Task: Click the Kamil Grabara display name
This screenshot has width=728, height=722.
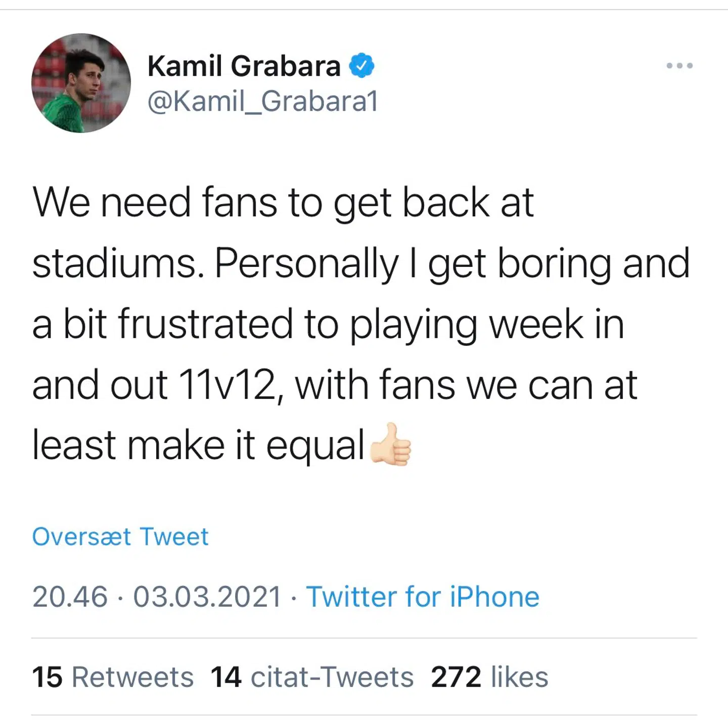Action: (244, 66)
